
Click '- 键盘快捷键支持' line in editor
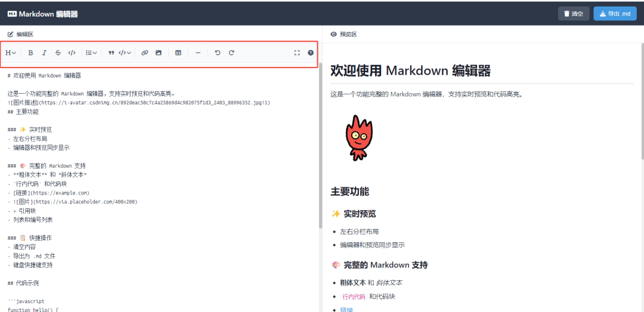pos(30,265)
